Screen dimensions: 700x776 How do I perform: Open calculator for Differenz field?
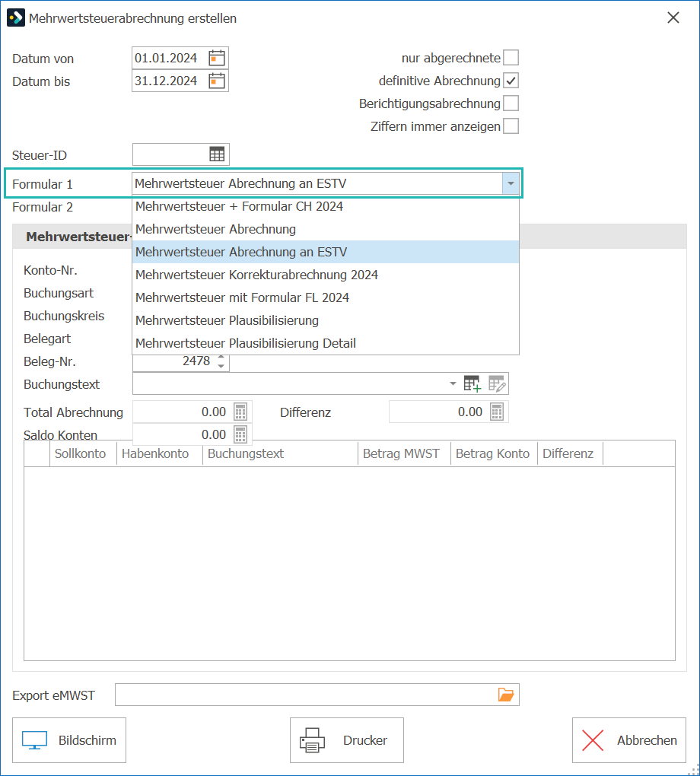(497, 412)
